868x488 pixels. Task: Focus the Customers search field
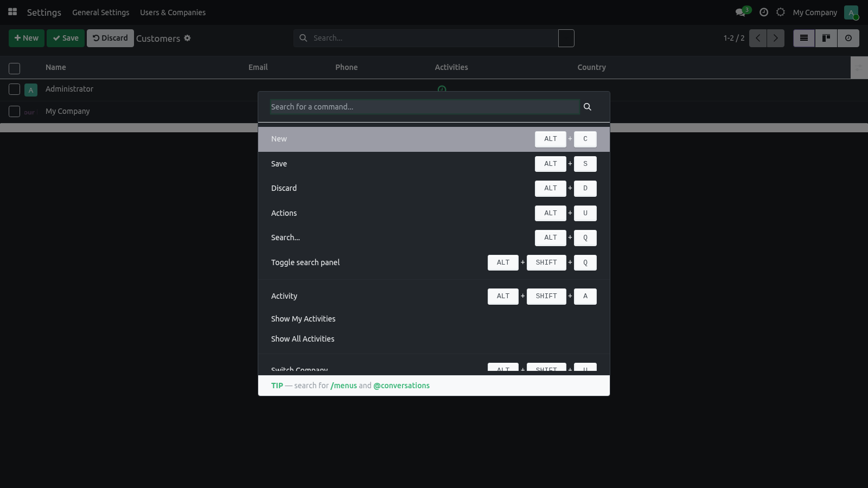434,38
